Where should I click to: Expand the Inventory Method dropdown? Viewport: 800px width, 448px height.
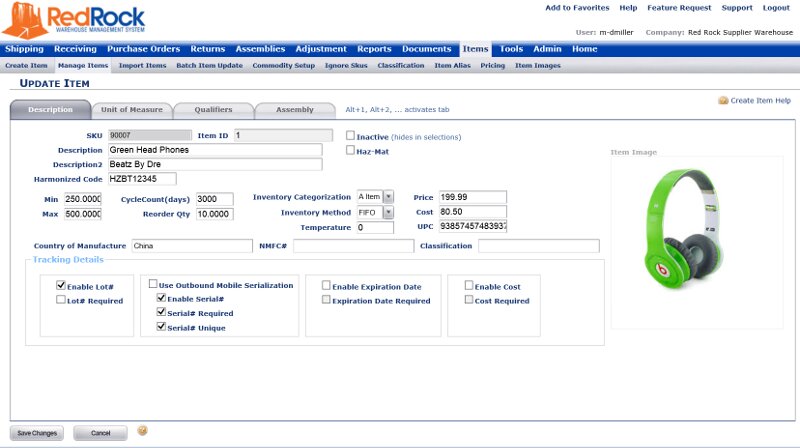click(388, 212)
